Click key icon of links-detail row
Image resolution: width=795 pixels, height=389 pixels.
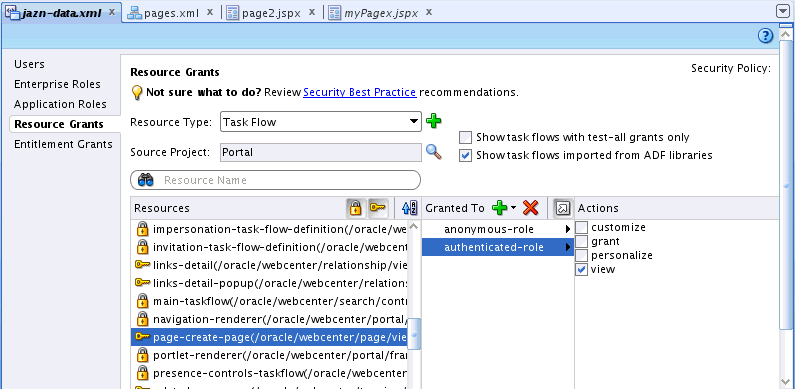(x=142, y=265)
